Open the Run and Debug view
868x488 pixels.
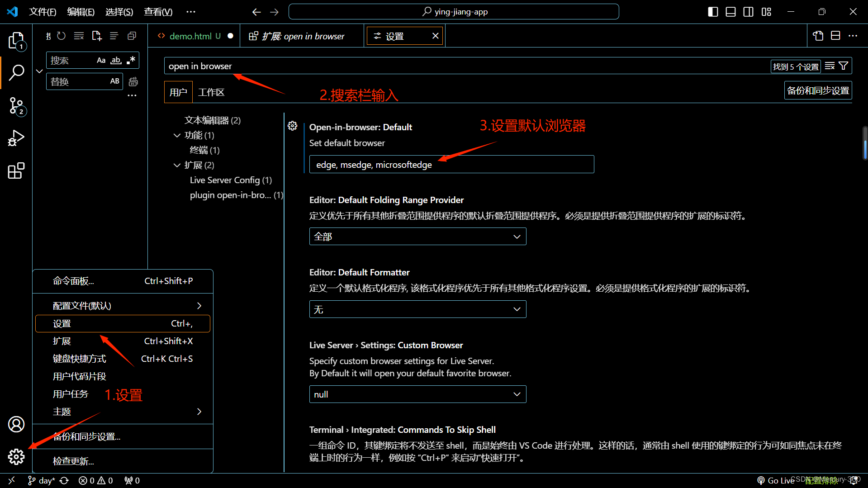pos(16,138)
